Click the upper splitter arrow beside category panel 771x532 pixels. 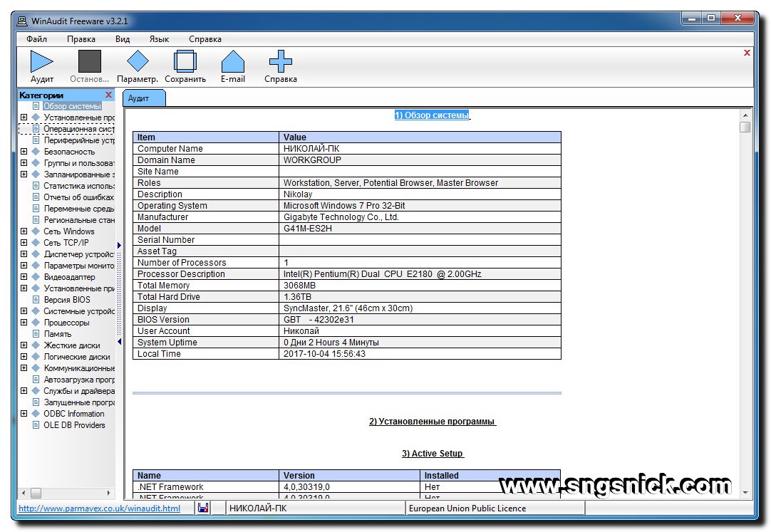(119, 245)
